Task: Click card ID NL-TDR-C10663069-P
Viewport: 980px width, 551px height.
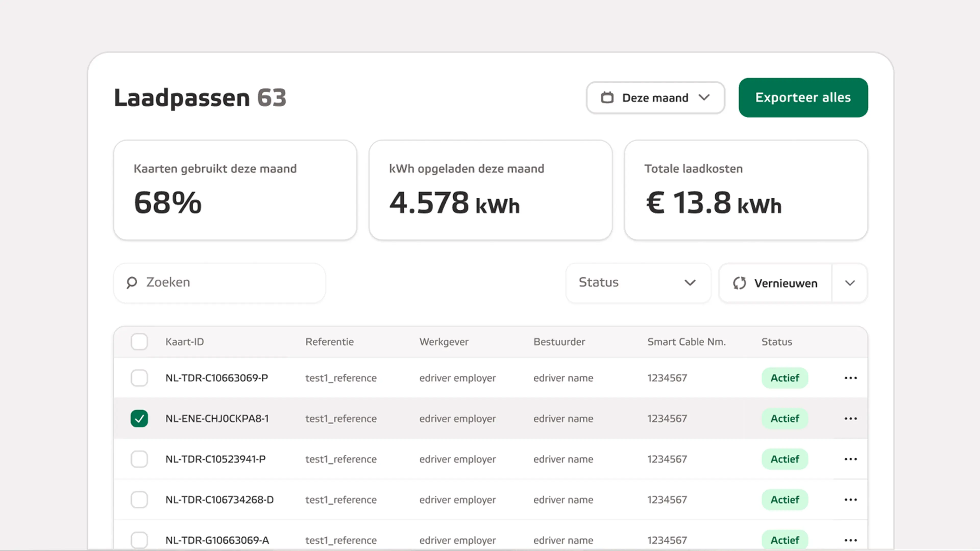Action: click(x=216, y=378)
